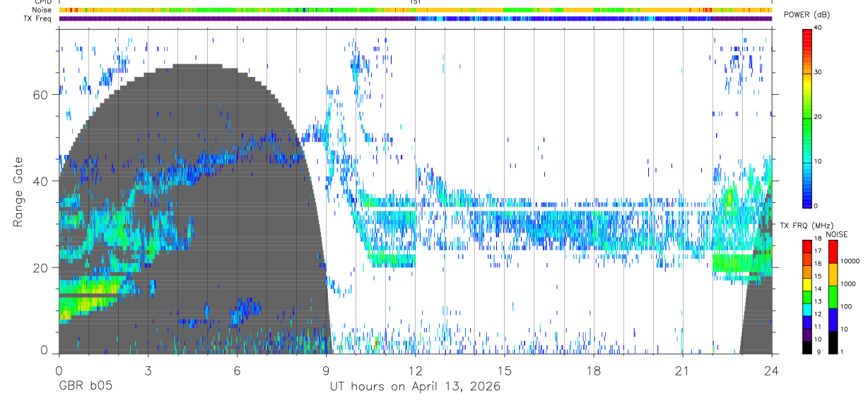The width and height of the screenshot is (868, 401).
Task: Click the TX Freq row label at top left
Action: click(x=38, y=18)
